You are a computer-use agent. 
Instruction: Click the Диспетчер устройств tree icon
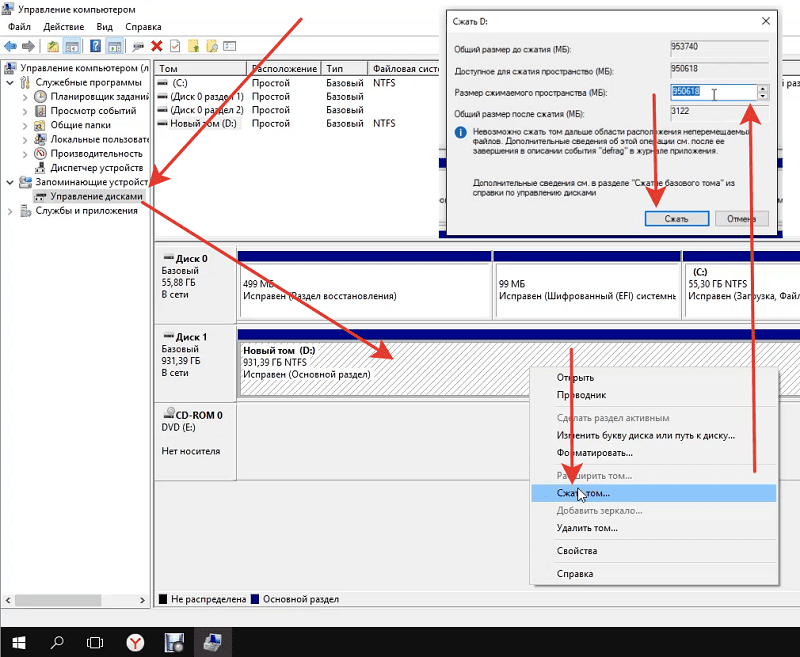pos(40,168)
